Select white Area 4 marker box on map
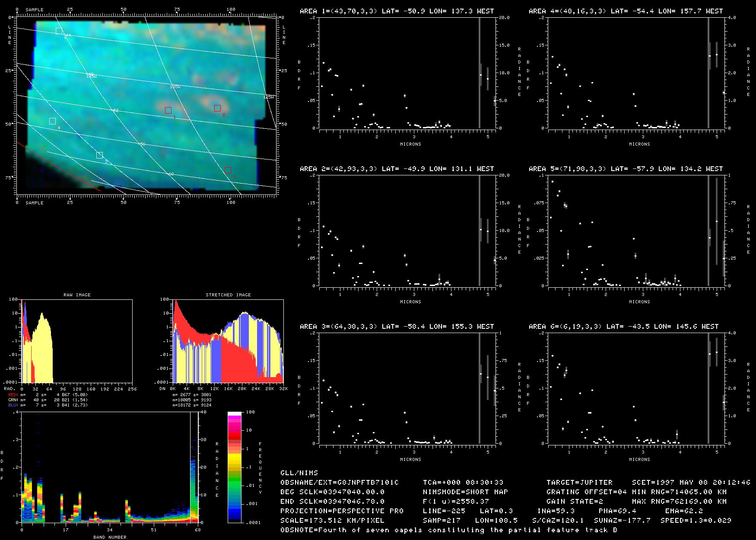The image size is (756, 540). point(52,121)
